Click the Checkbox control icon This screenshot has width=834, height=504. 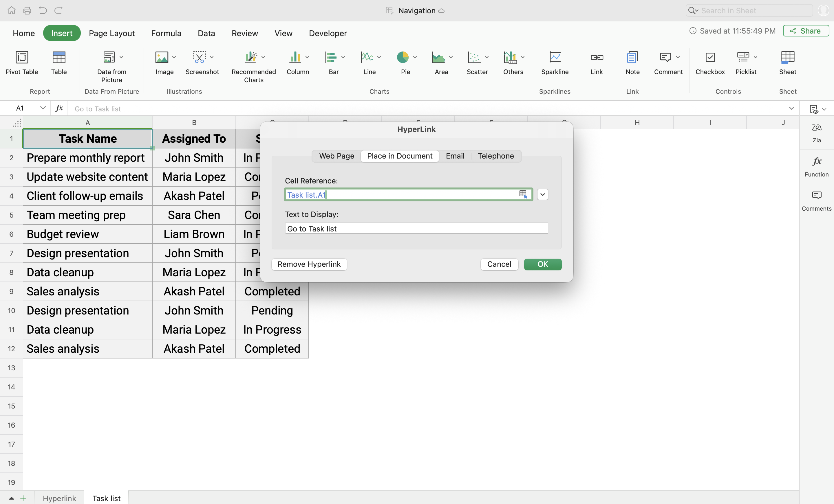point(710,58)
